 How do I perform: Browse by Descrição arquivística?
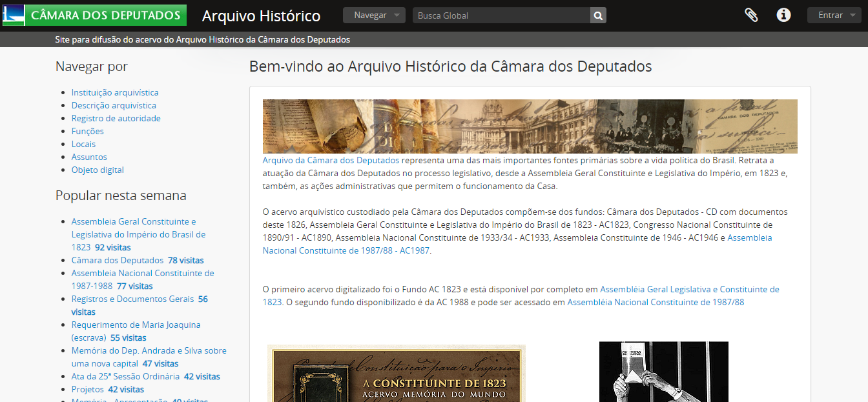[x=114, y=105]
